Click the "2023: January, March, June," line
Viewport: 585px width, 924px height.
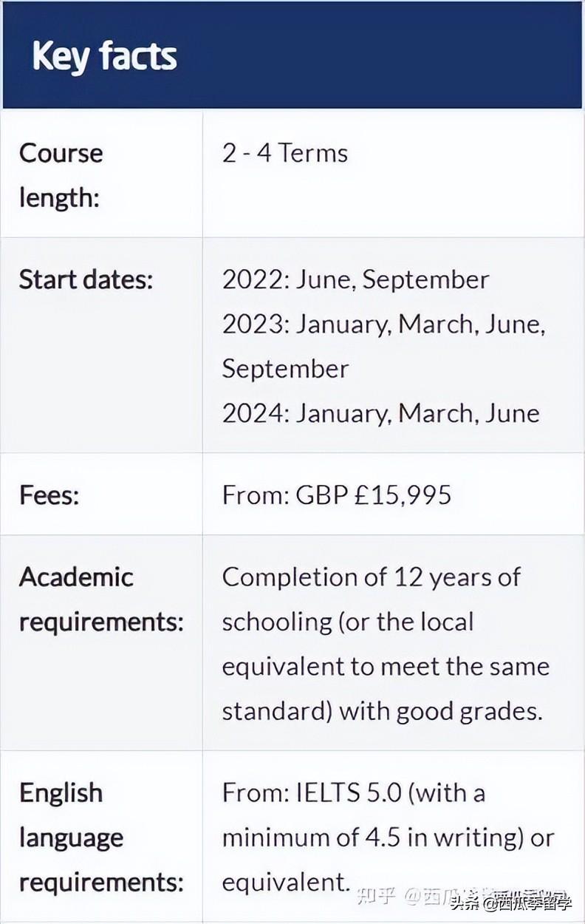point(383,324)
